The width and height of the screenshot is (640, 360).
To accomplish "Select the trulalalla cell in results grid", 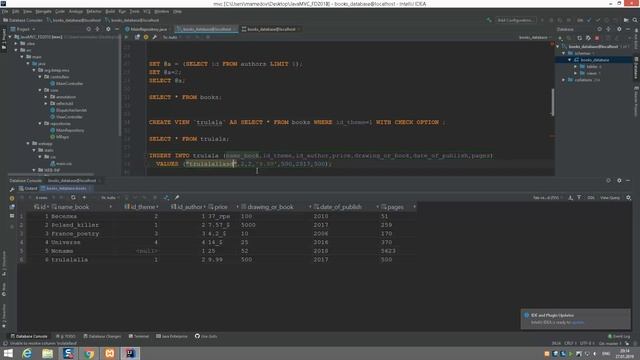I will click(x=69, y=260).
